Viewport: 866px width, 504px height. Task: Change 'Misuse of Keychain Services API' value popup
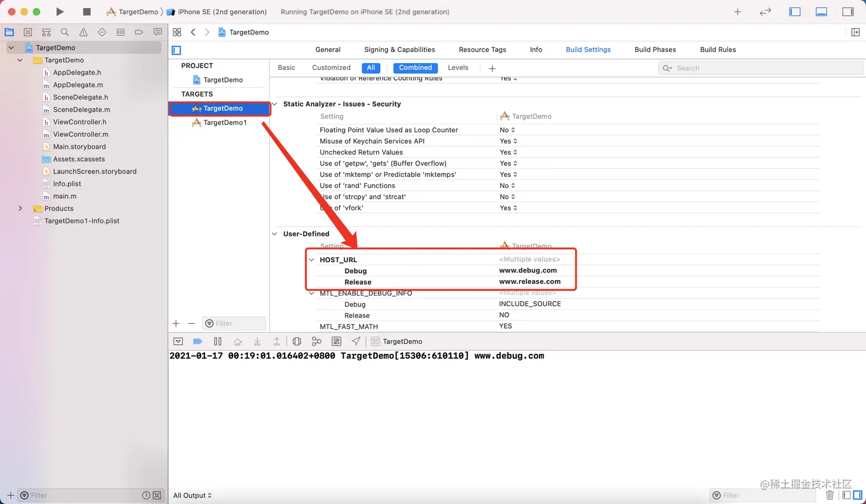(x=509, y=141)
